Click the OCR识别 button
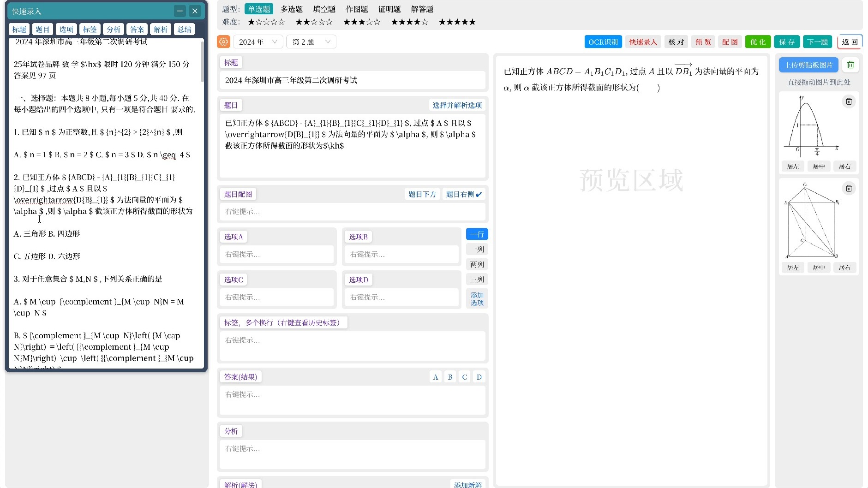The width and height of the screenshot is (868, 488). (x=603, y=42)
